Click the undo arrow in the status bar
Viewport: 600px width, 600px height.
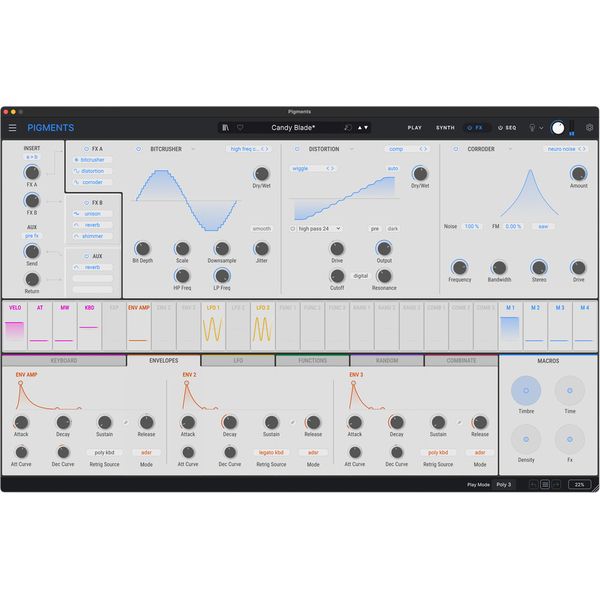(x=534, y=484)
